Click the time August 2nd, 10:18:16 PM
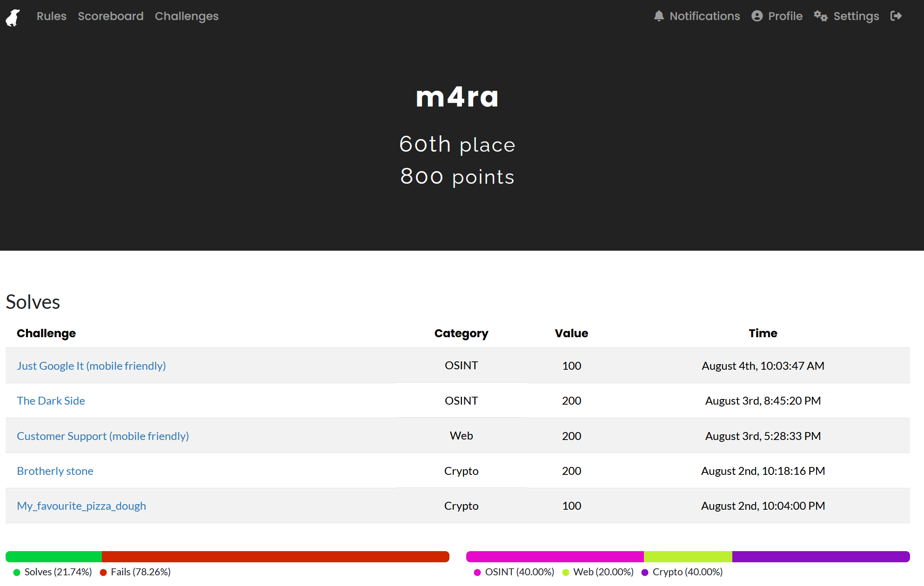924x586 pixels. [763, 471]
